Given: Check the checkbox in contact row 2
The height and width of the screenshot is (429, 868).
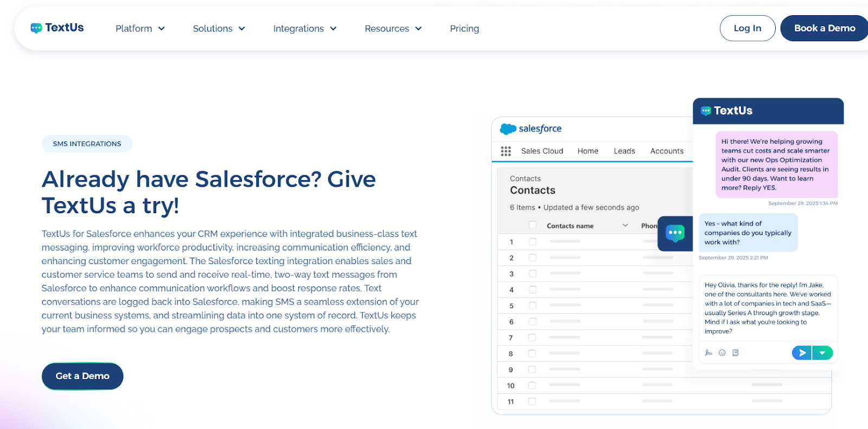Looking at the screenshot, I should point(533,258).
